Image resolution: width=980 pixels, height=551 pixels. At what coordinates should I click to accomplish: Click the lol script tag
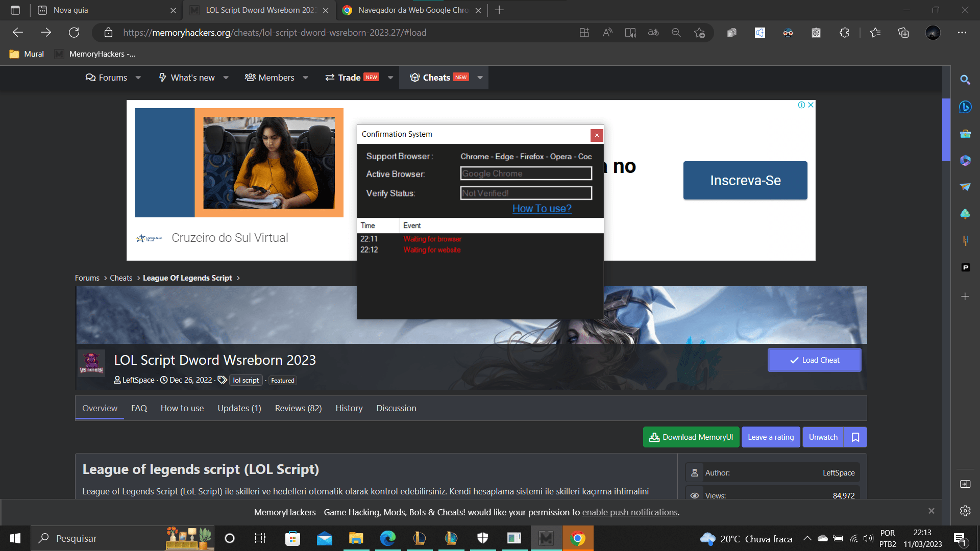(246, 380)
